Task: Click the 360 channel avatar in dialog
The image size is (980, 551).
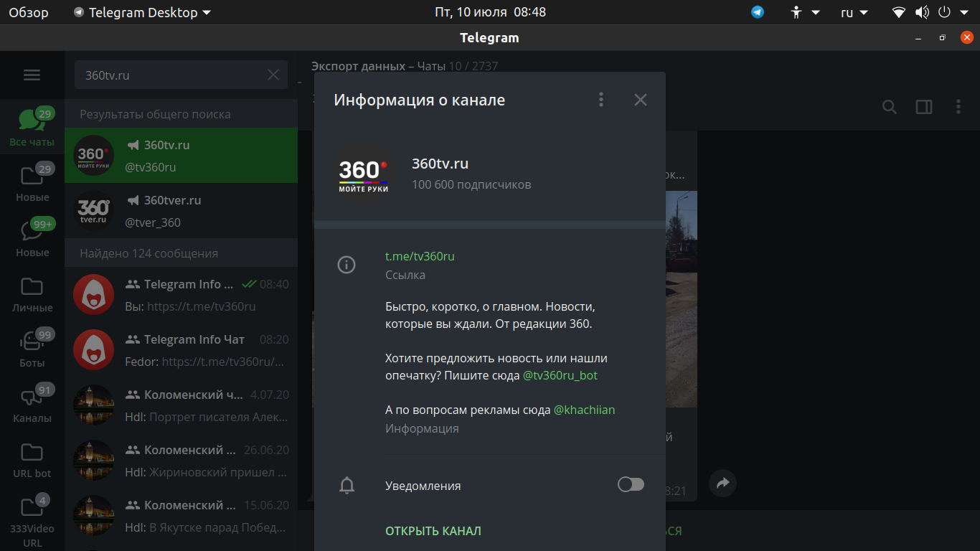Action: 364,172
